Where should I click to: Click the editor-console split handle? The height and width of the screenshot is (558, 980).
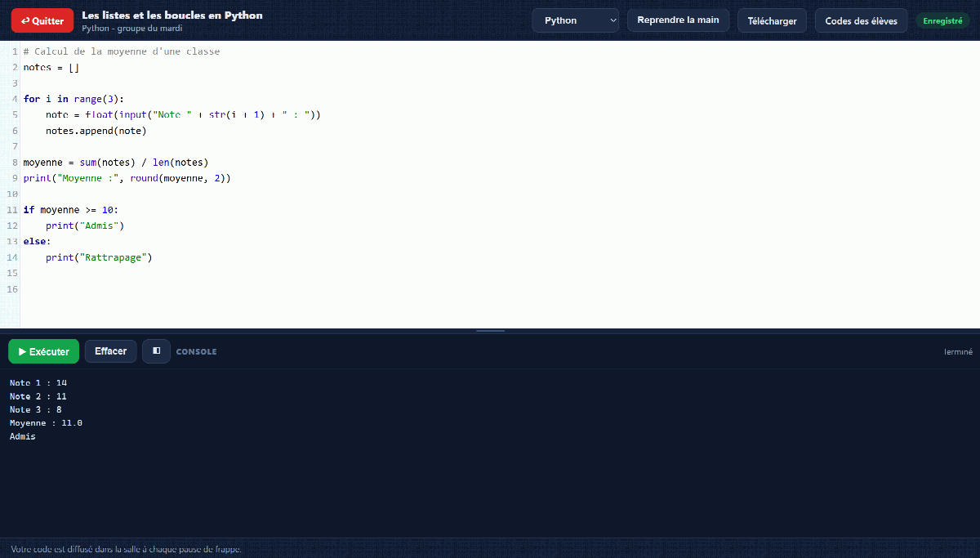[x=490, y=331]
